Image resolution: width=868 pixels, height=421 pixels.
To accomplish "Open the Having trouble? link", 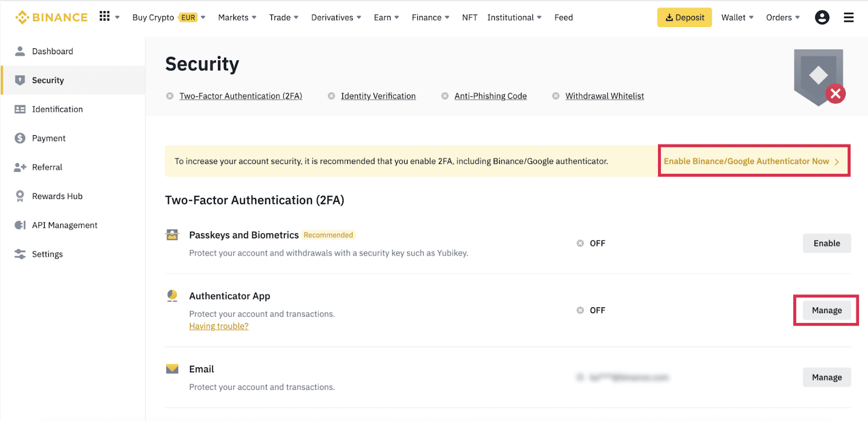I will click(219, 326).
